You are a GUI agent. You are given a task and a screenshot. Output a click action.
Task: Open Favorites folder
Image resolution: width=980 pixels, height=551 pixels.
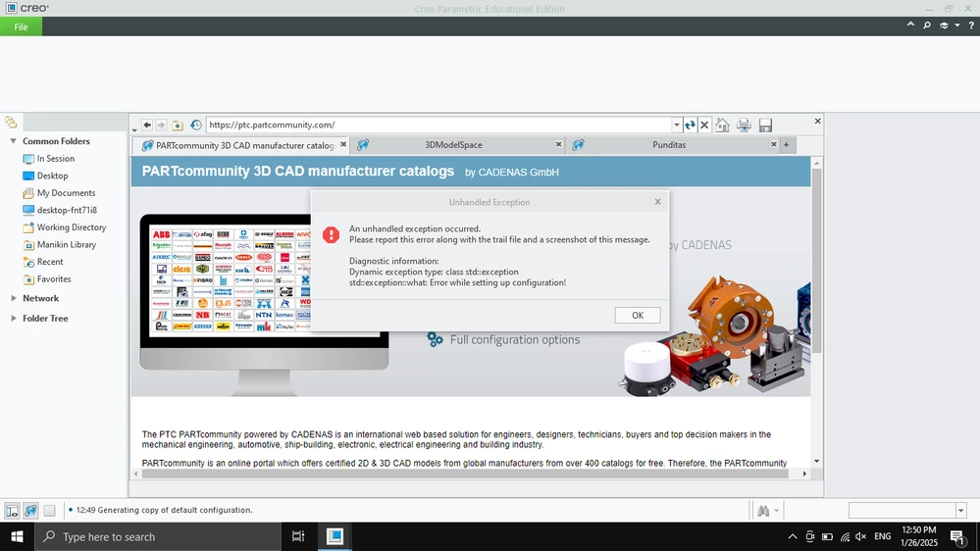[x=47, y=279]
